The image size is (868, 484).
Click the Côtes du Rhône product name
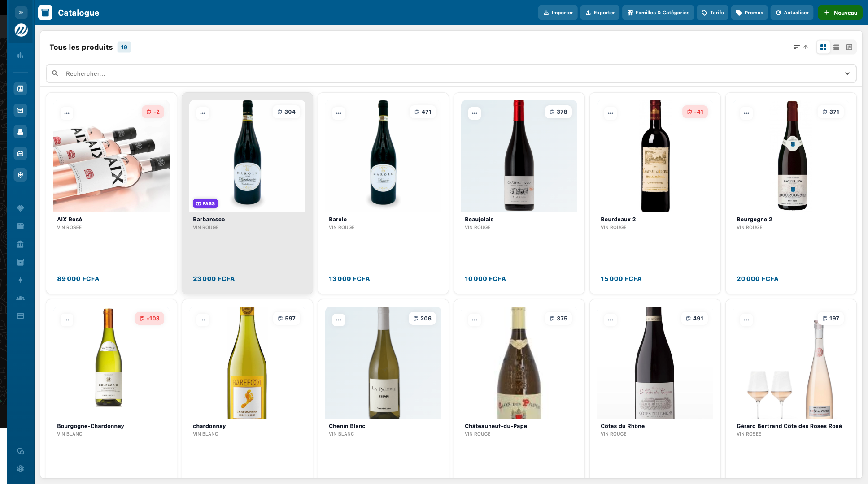[623, 426]
